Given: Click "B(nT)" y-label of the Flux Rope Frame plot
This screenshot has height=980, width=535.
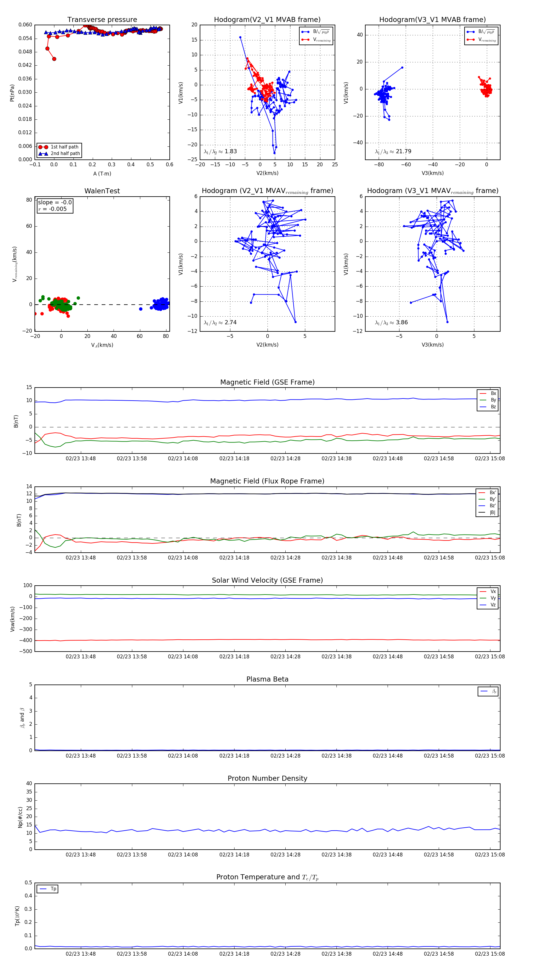Looking at the screenshot, I should pyautogui.click(x=19, y=520).
